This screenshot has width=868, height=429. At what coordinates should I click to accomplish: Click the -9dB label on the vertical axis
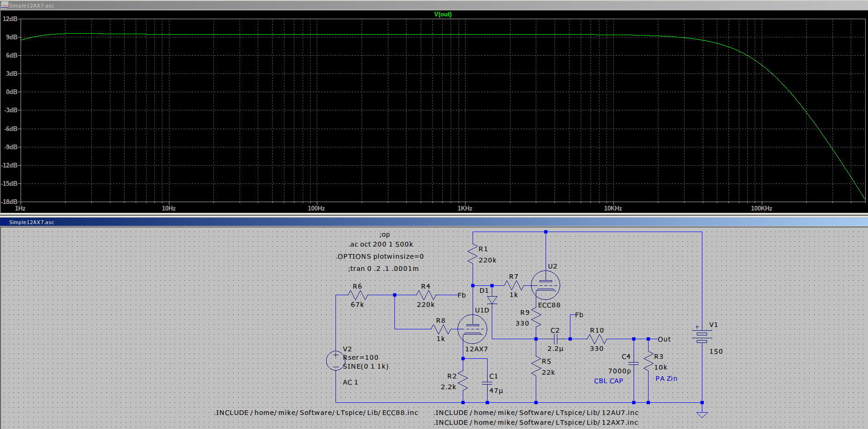click(x=11, y=147)
